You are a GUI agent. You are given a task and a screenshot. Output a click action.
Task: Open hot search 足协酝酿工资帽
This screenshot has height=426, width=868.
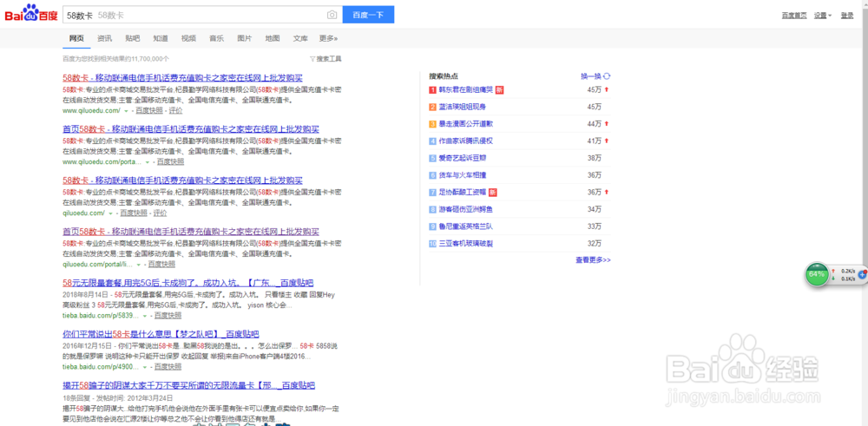pos(463,192)
